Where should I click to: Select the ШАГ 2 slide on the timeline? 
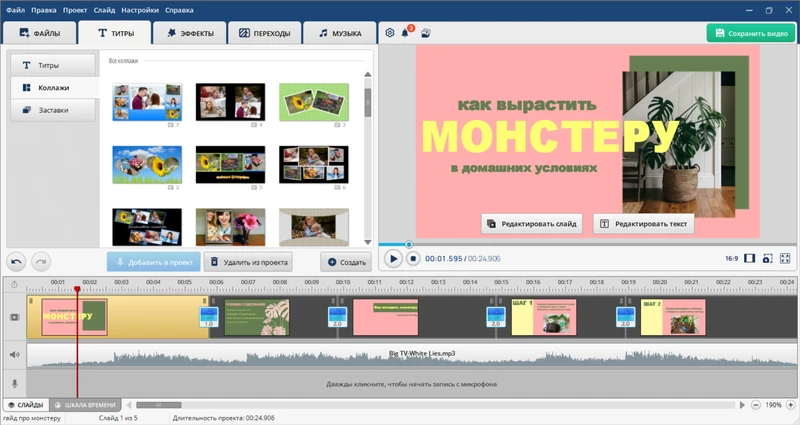coord(673,317)
